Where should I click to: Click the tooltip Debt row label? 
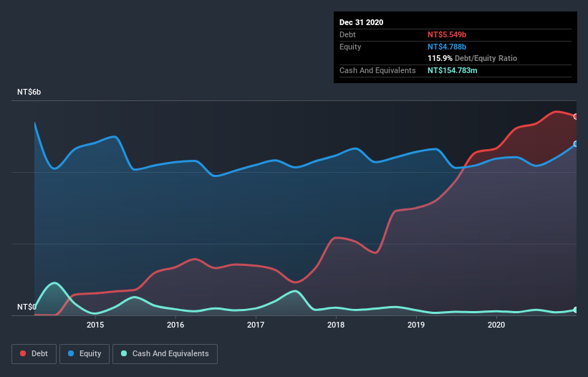tap(347, 34)
